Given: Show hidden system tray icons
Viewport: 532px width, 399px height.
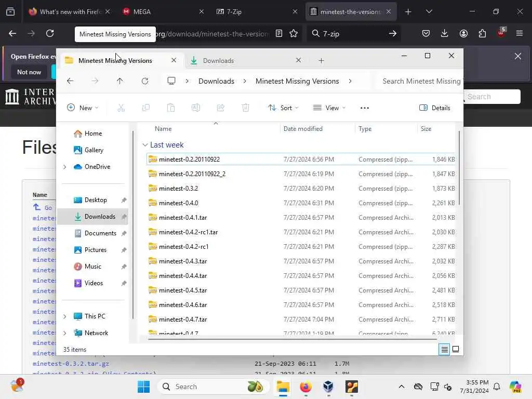Looking at the screenshot, I should pyautogui.click(x=402, y=387).
